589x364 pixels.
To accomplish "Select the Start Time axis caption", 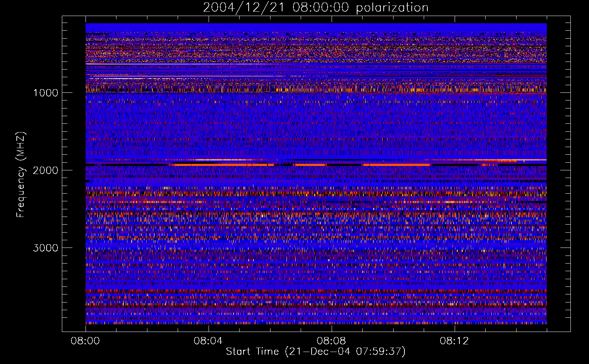I will [316, 352].
